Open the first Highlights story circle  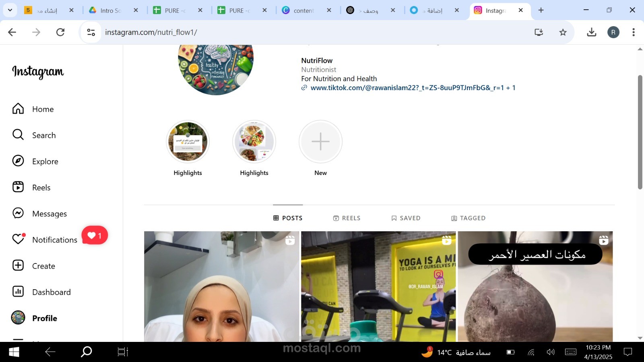pyautogui.click(x=188, y=142)
